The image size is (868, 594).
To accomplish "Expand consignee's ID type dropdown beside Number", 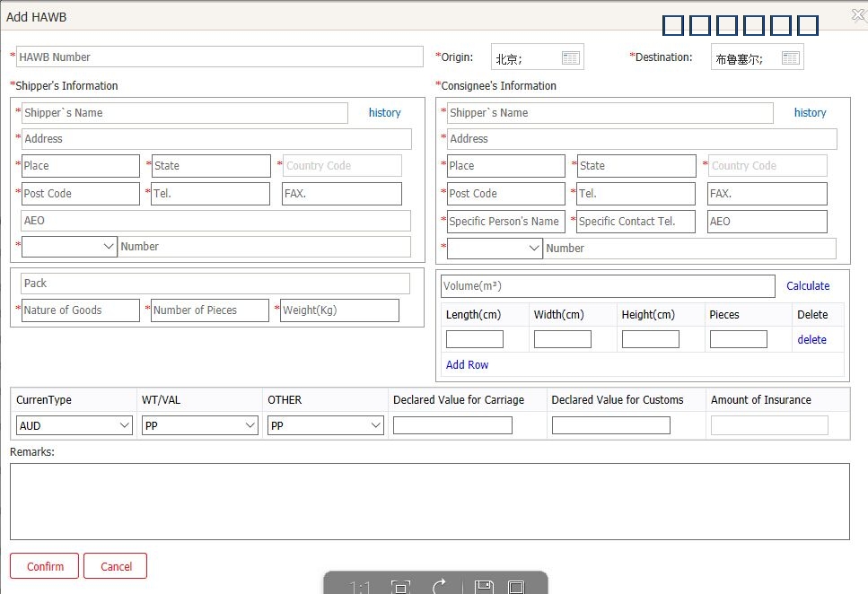I will 495,249.
